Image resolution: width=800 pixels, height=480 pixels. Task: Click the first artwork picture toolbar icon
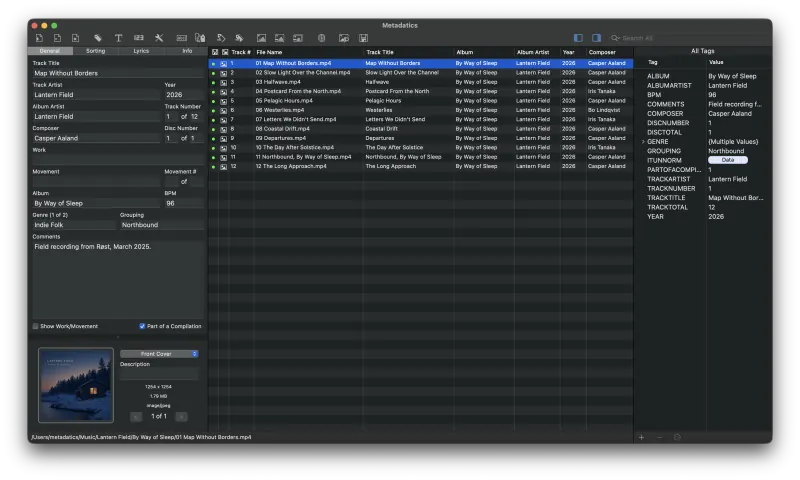pos(261,38)
